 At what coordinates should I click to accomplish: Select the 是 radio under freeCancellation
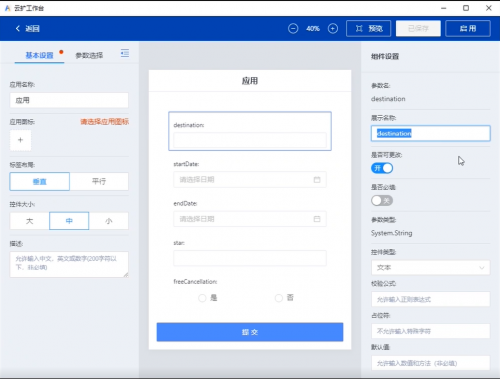point(202,298)
